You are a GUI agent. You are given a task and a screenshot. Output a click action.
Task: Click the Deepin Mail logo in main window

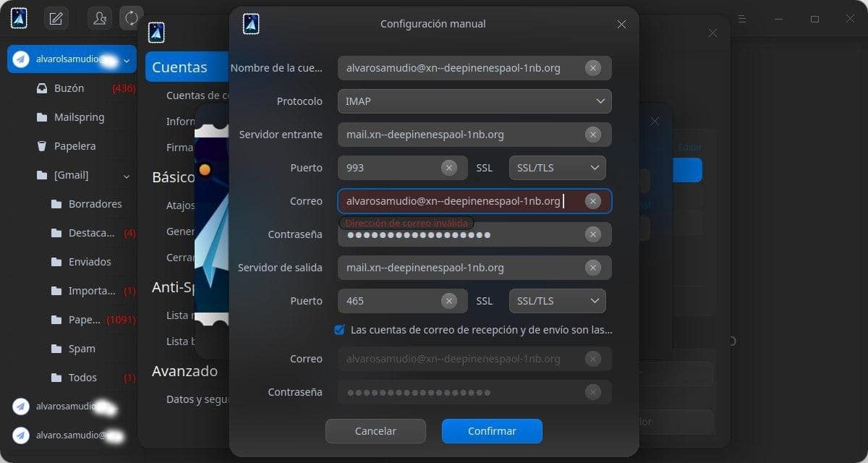click(20, 19)
